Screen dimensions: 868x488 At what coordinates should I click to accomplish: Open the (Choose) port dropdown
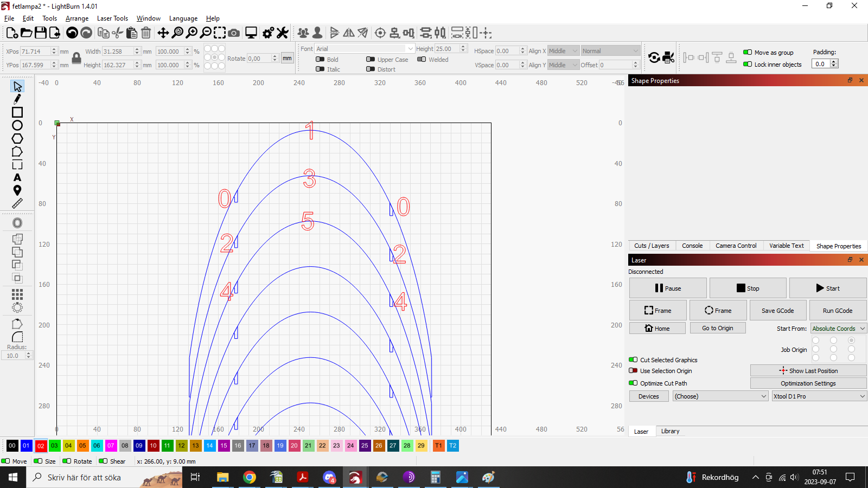[x=720, y=396]
